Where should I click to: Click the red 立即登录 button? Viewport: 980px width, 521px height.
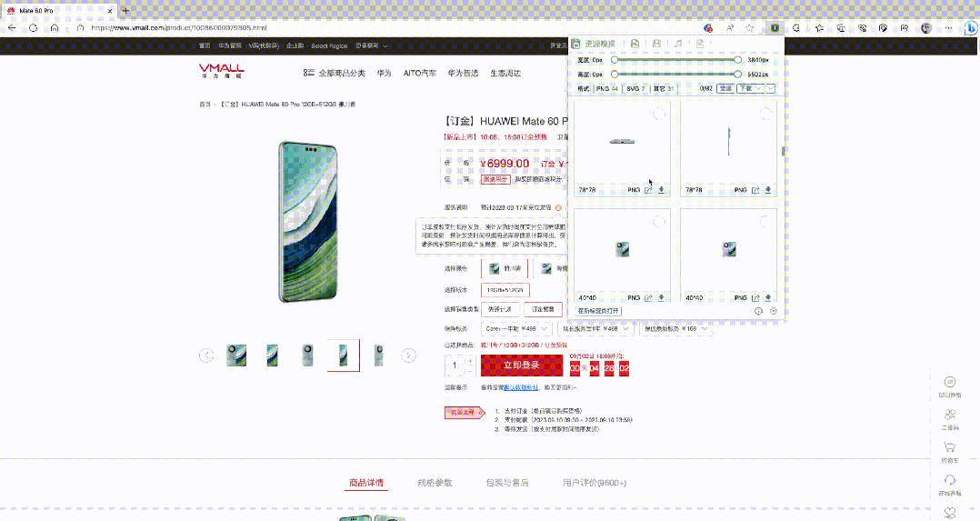[x=522, y=366]
